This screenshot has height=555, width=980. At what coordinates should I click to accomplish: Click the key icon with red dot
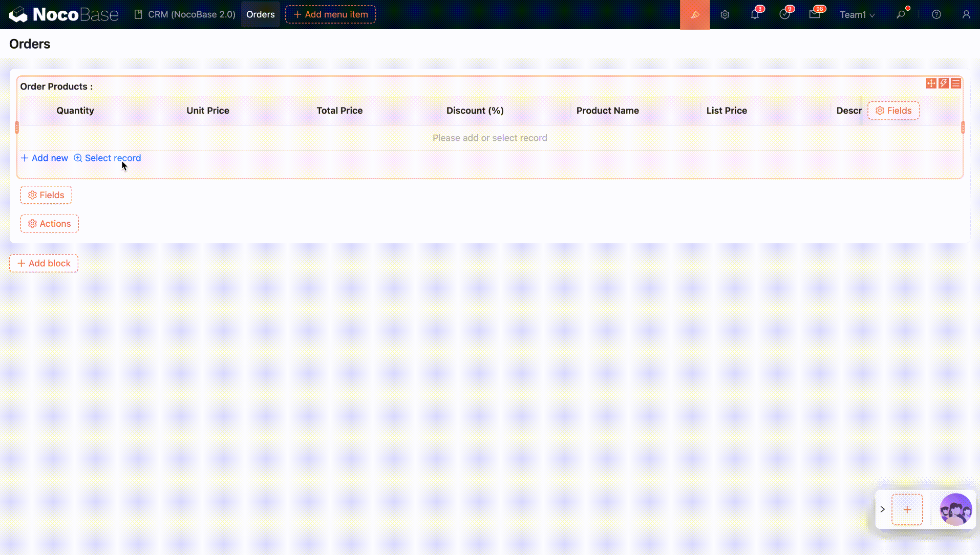(x=901, y=15)
